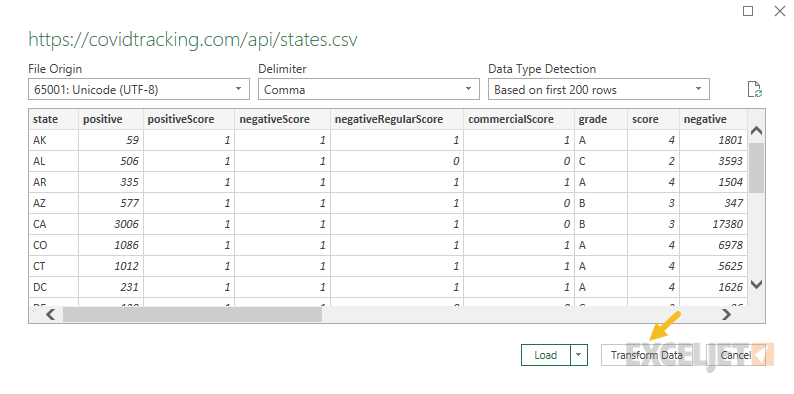Click the AK state cell
This screenshot has height=394, width=794.
tap(54, 140)
